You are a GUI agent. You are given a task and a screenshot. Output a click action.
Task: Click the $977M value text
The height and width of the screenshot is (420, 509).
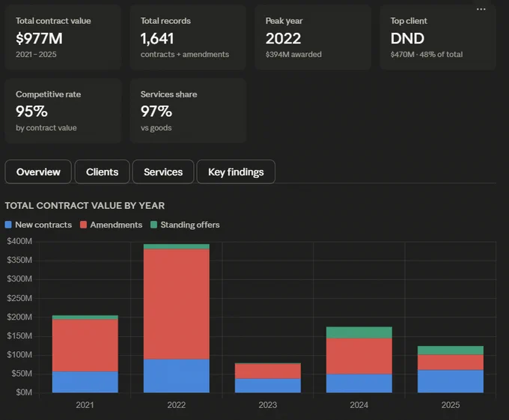39,39
